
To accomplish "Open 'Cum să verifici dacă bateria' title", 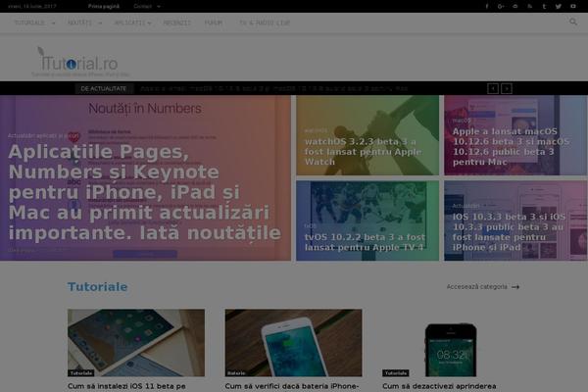I will (x=292, y=386).
